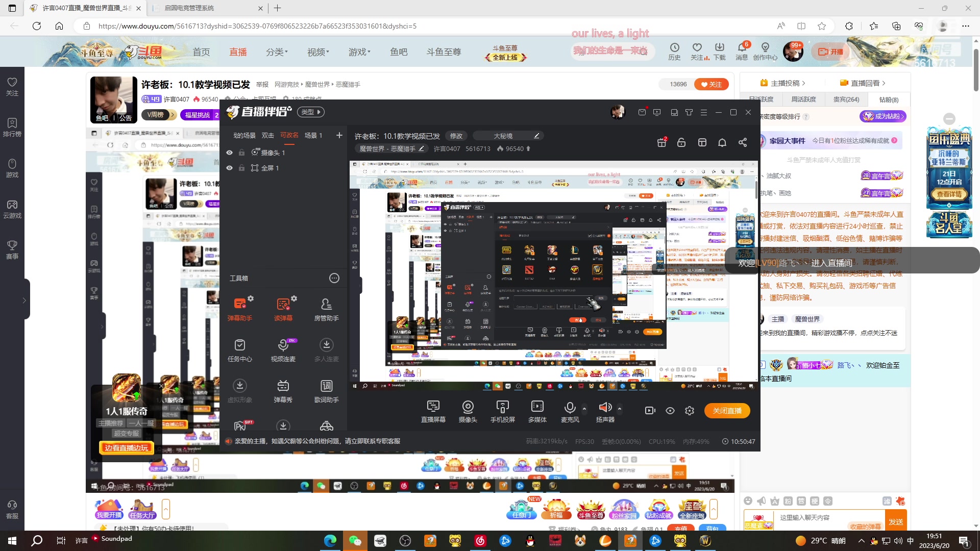Expand the 直播回看 section
Screen dimensions: 980x551
[x=863, y=83]
